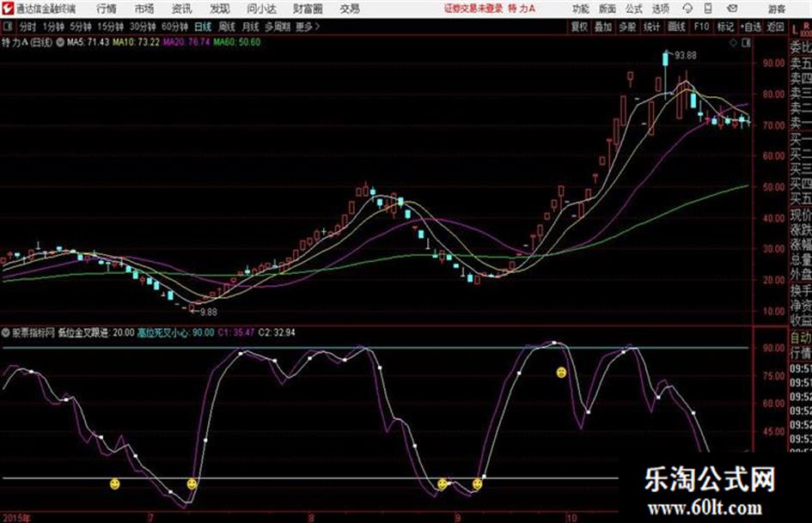Switch to 60分钟 period tab
This screenshot has width=812, height=523.
175,27
